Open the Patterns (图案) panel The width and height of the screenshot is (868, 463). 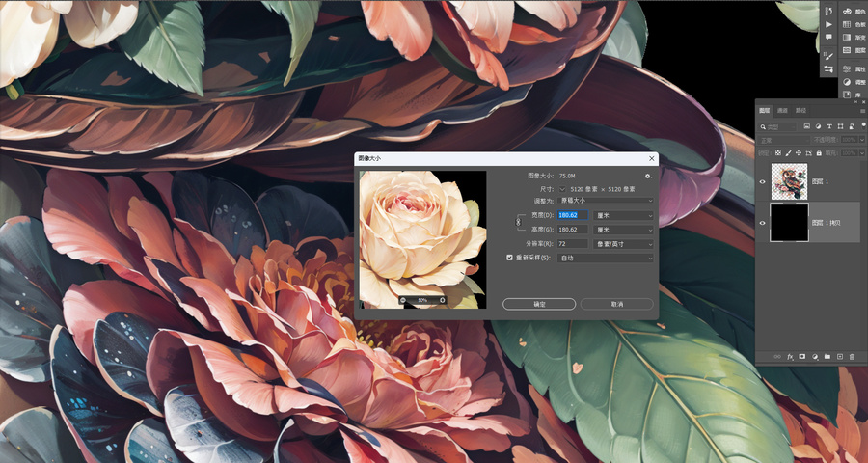point(854,50)
